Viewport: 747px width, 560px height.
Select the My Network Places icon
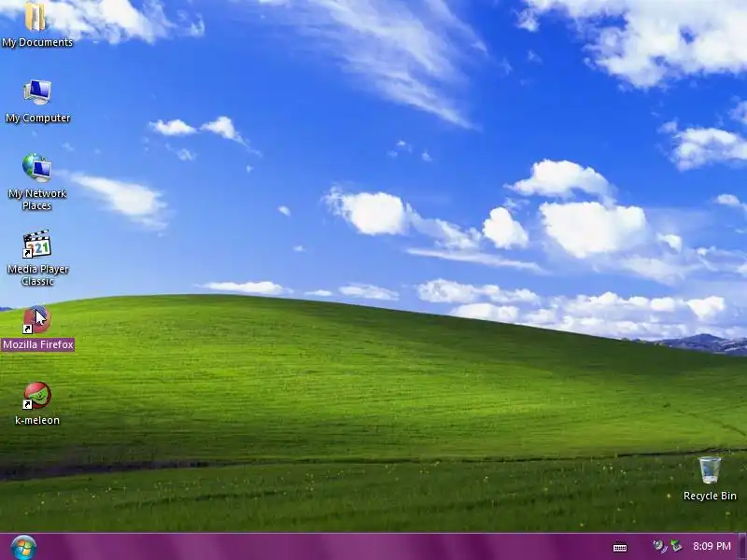[37, 168]
